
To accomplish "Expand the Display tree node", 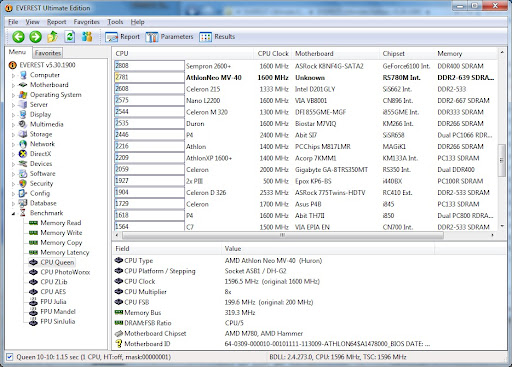I will point(13,115).
